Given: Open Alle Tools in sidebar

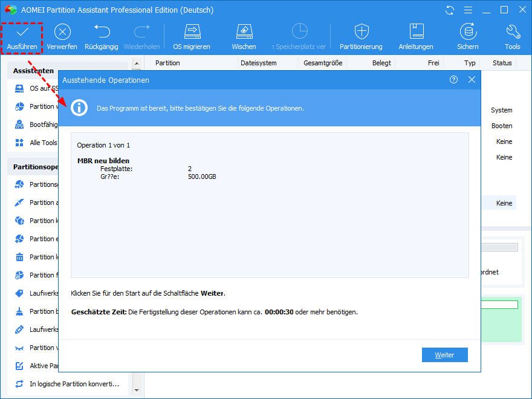Looking at the screenshot, I should [36, 143].
